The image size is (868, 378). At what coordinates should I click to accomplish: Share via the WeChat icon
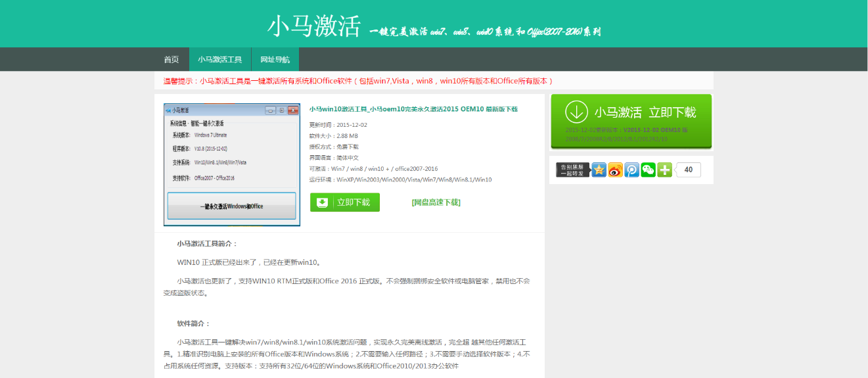point(648,170)
